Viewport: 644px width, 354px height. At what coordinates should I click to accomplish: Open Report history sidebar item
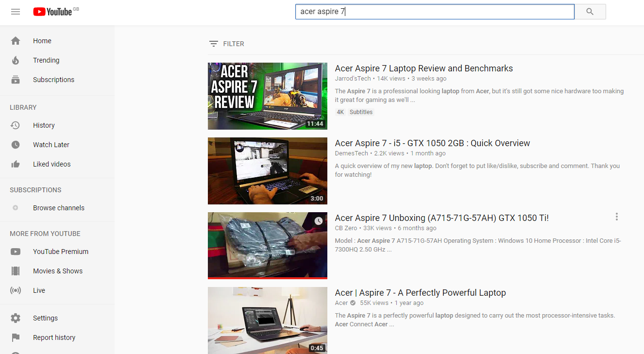pyautogui.click(x=57, y=337)
